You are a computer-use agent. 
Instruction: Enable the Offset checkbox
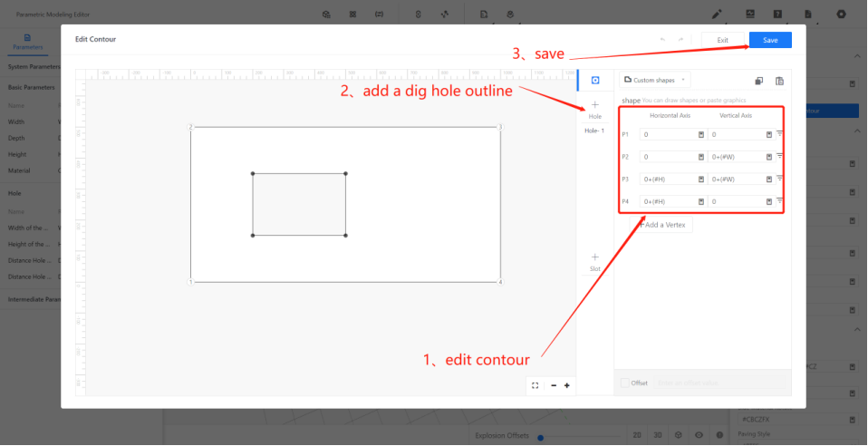[x=625, y=383]
